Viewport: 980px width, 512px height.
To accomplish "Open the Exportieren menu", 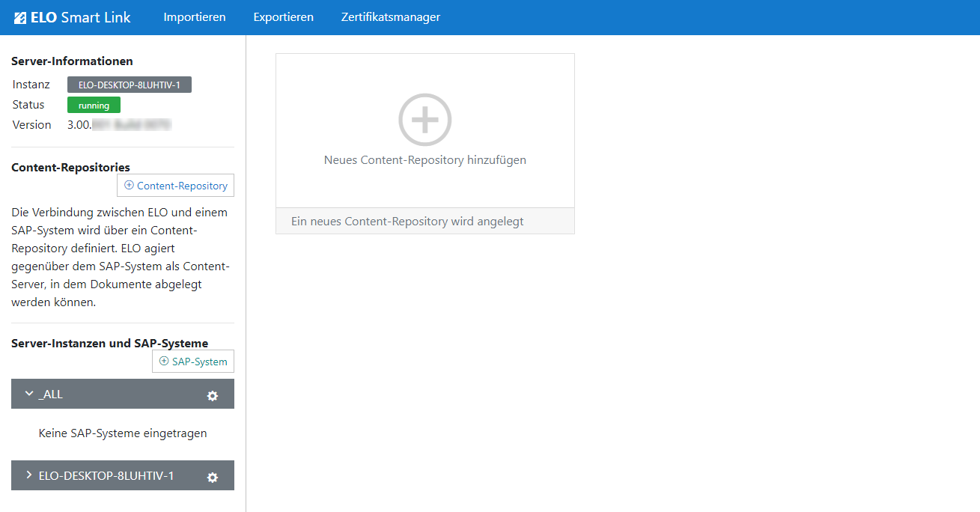I will pyautogui.click(x=283, y=17).
